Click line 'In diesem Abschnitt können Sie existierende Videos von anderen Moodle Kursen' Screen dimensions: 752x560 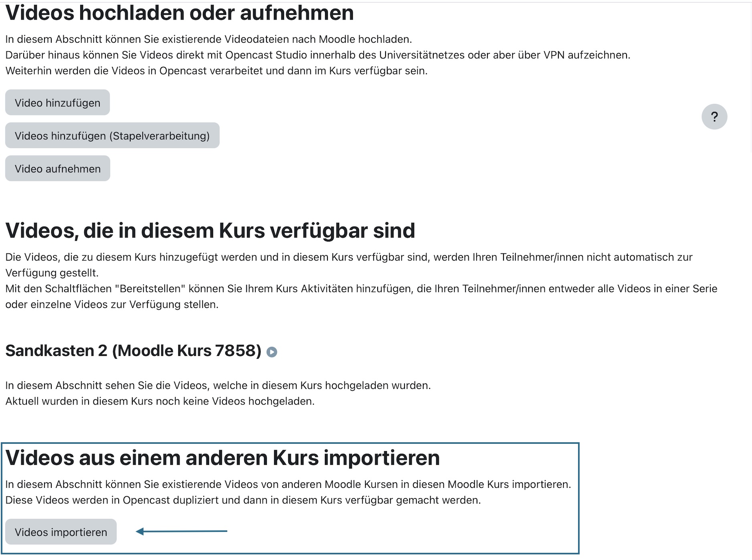pos(288,484)
